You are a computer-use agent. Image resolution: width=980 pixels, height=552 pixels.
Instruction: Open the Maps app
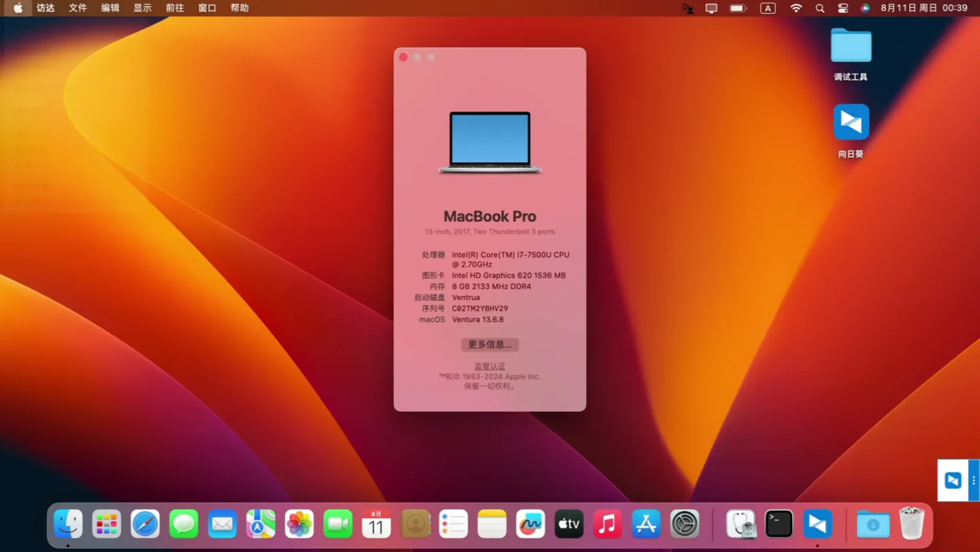[x=260, y=523]
